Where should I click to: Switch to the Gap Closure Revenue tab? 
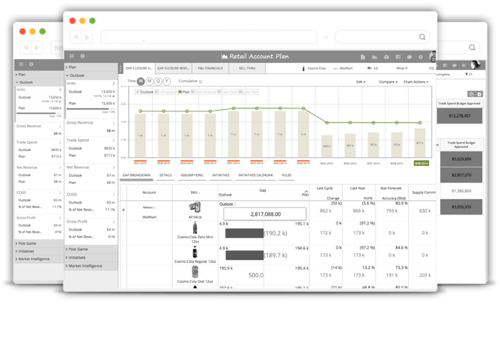[173, 68]
